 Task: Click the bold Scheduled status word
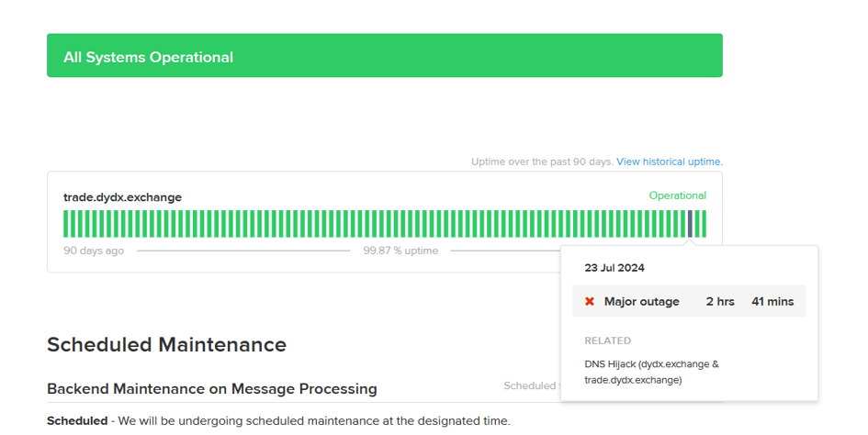point(77,420)
